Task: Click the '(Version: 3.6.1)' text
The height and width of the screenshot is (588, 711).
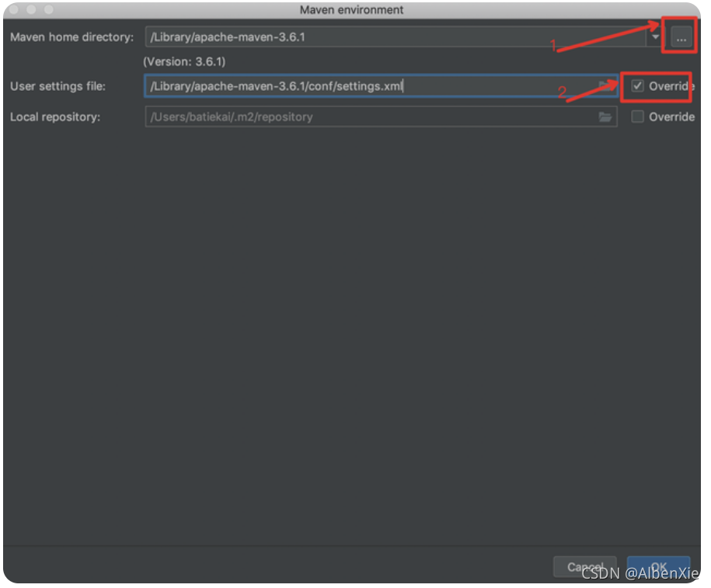Action: click(185, 61)
